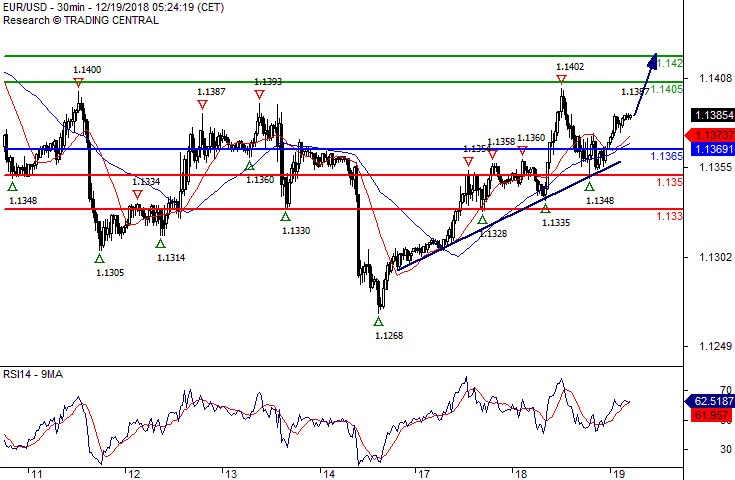Select the red triangle marker labeled 1.1387
This screenshot has height=480, width=735.
click(203, 104)
